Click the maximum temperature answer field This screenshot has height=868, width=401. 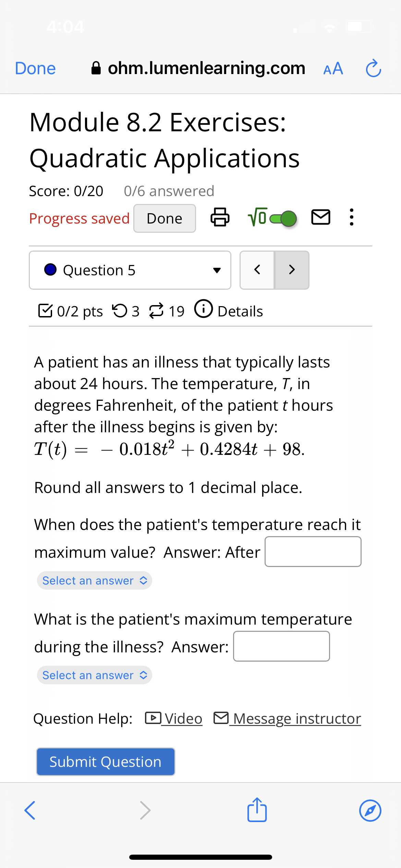pos(281,646)
